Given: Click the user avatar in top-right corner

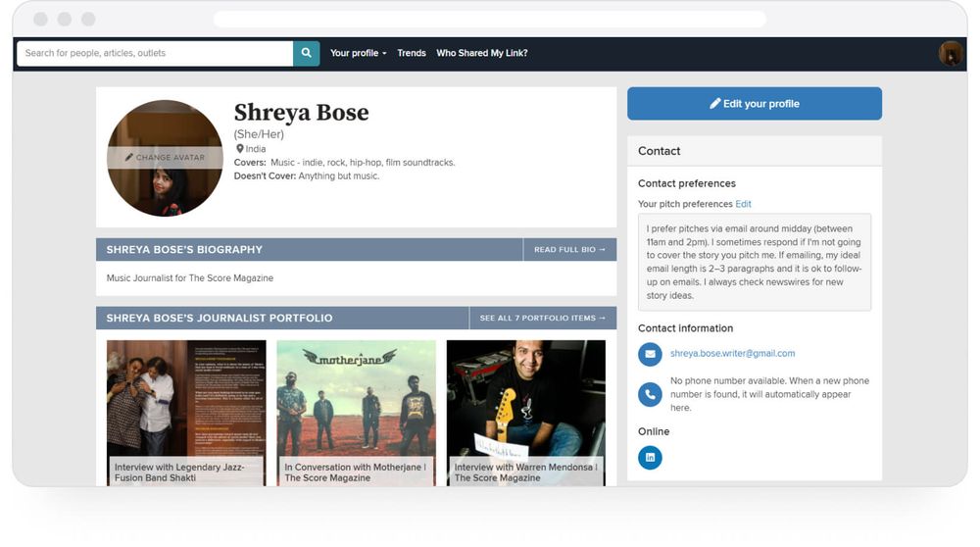Looking at the screenshot, I should click(950, 53).
